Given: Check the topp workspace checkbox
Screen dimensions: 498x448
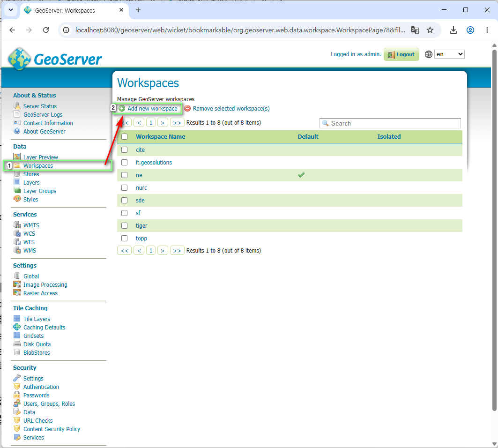Looking at the screenshot, I should [125, 239].
